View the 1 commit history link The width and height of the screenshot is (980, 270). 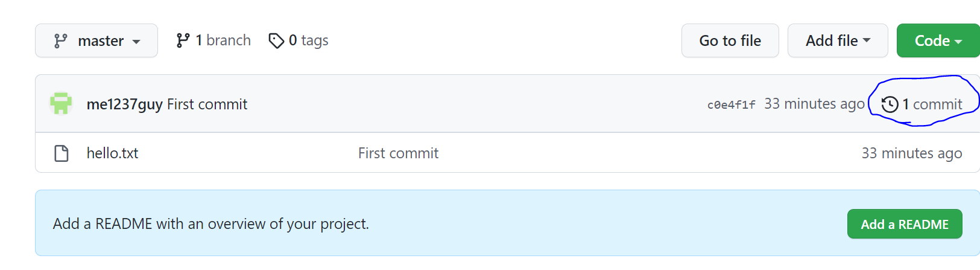point(922,104)
